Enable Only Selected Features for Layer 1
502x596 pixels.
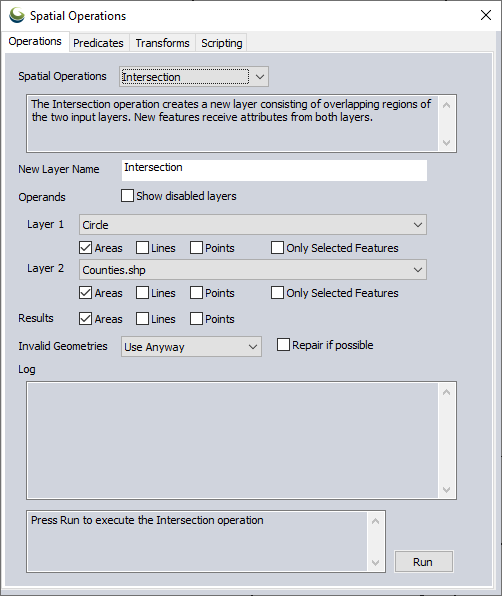(277, 248)
